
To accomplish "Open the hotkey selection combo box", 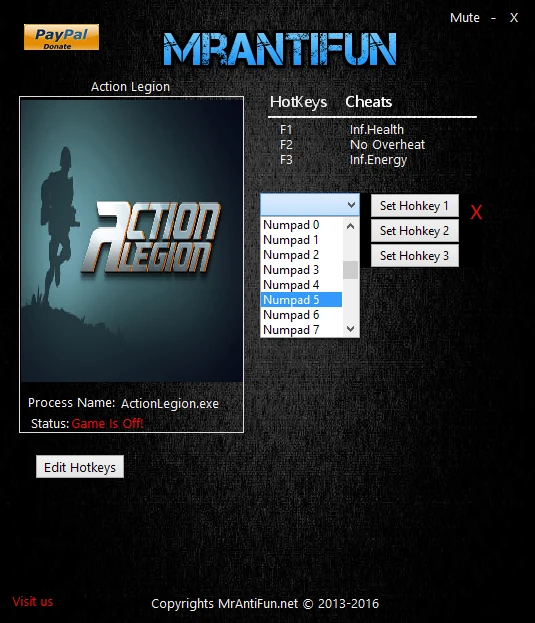I will coord(310,205).
